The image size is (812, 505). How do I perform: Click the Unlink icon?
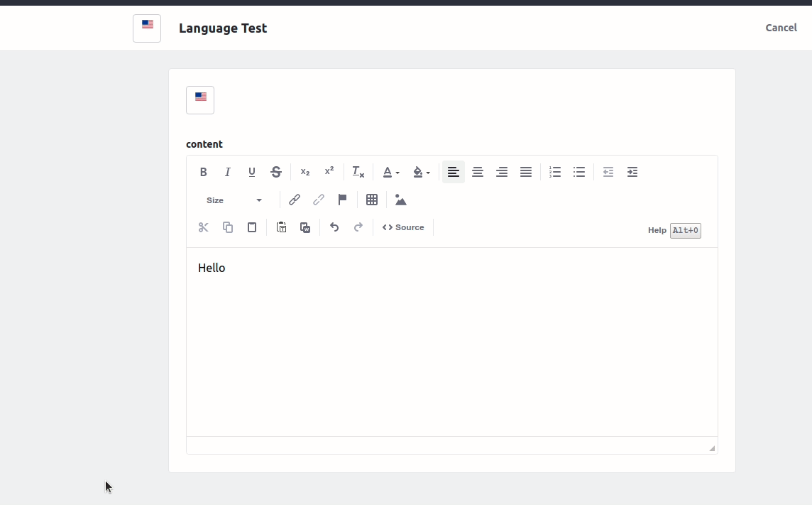(x=319, y=200)
